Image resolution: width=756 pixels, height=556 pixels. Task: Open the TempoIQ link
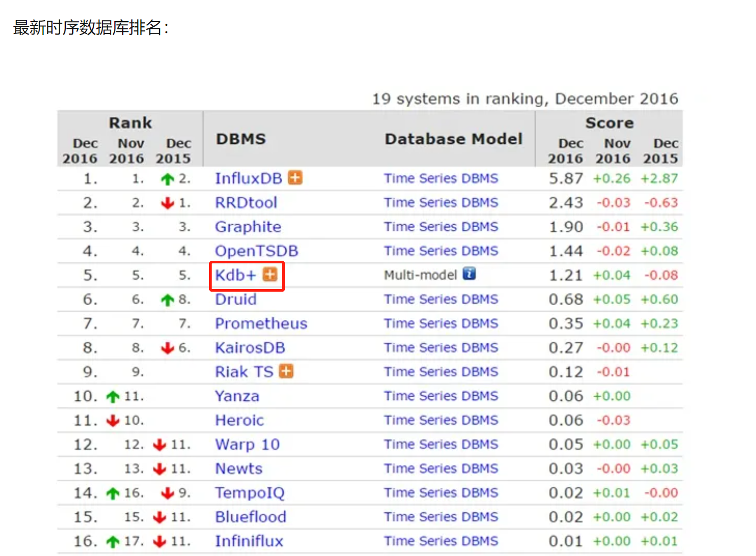250,493
